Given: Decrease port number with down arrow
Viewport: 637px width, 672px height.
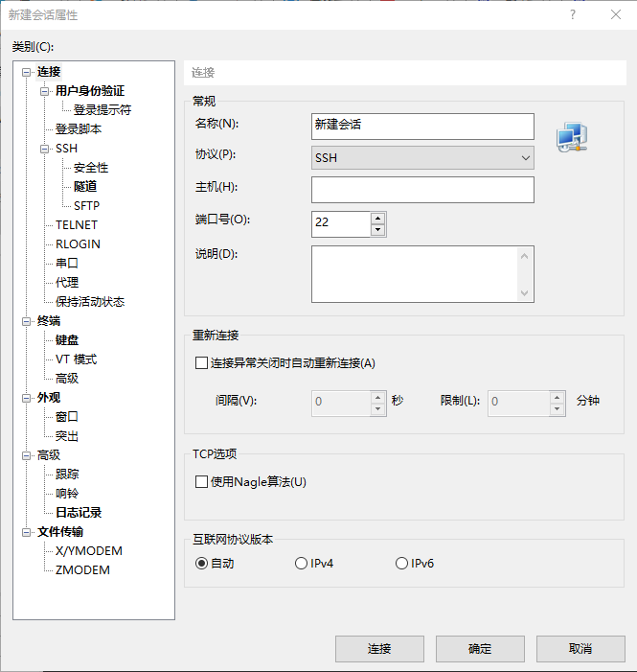Looking at the screenshot, I should [x=377, y=230].
